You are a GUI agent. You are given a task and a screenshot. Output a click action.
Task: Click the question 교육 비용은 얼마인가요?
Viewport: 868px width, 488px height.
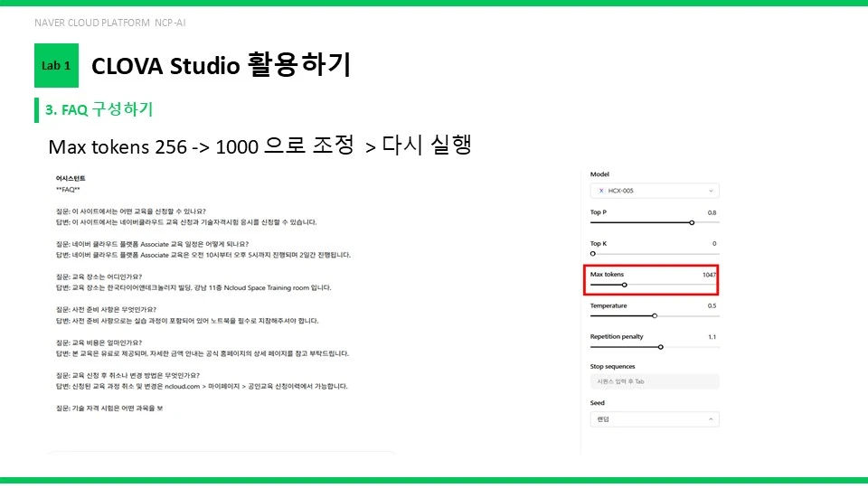99,343
